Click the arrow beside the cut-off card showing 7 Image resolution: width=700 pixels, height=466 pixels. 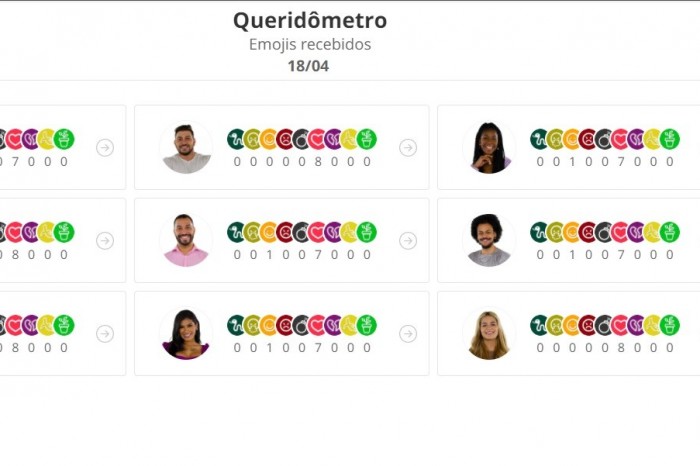coord(105,148)
